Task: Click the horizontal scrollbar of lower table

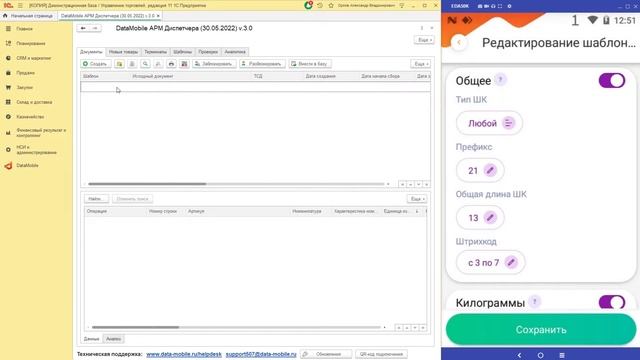Action: pos(136,327)
